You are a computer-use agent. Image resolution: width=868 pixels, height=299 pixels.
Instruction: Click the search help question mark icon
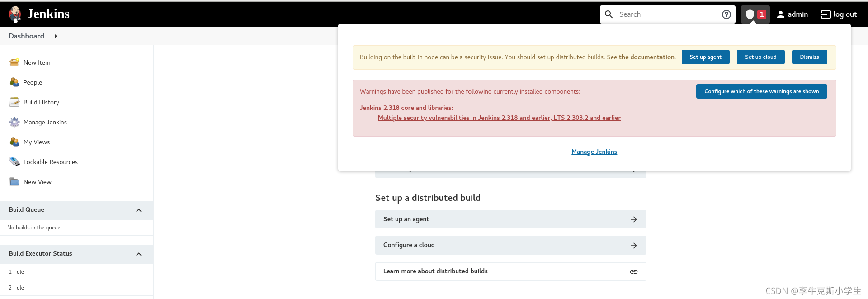726,14
